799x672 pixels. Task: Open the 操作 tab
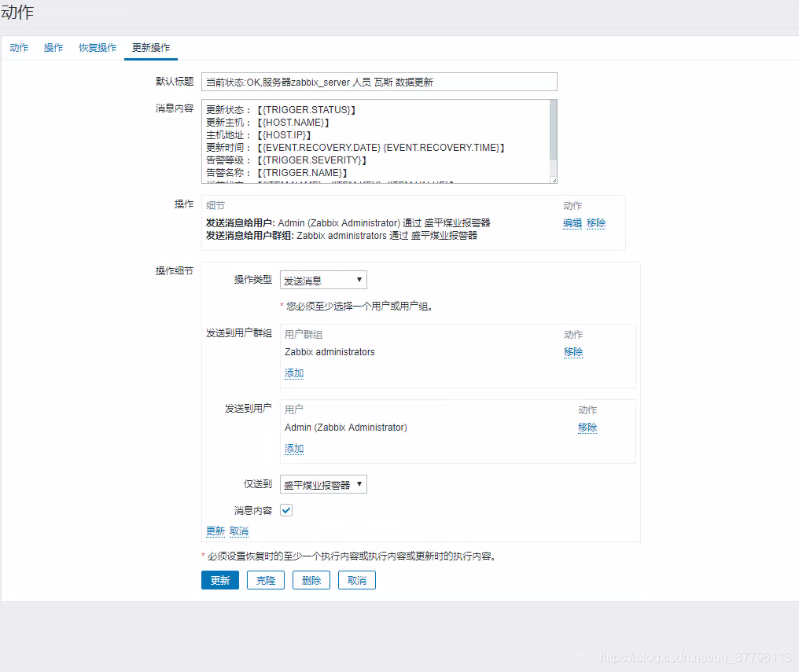53,48
